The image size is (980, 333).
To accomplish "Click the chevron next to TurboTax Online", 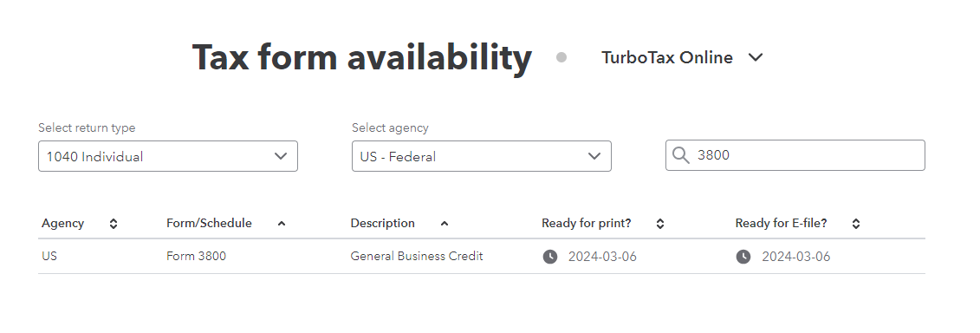I will point(756,57).
